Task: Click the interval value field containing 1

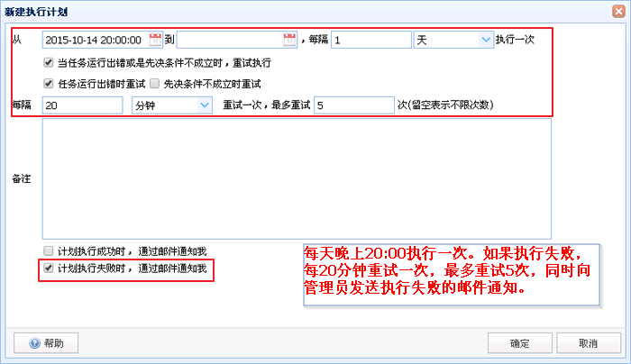Action: point(371,40)
